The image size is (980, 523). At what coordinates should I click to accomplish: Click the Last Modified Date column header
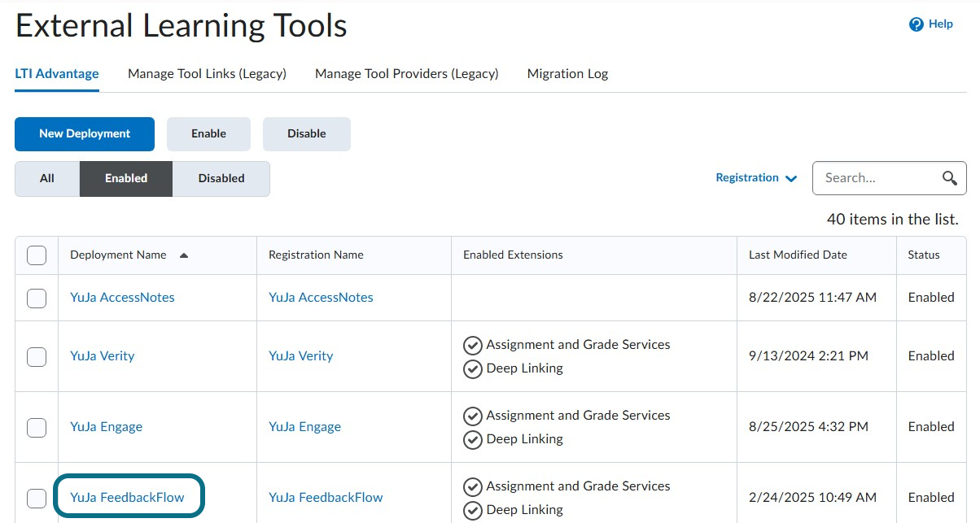798,255
